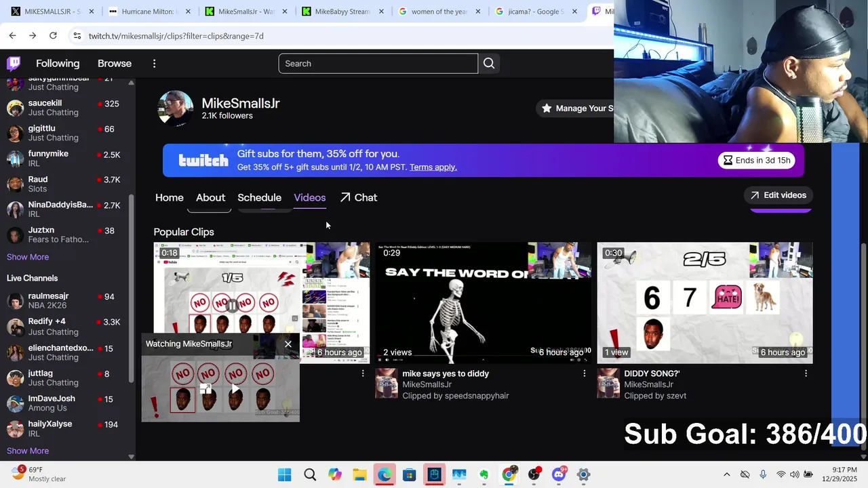Open avatar beside mike says yes to diddy
868x488 pixels.
point(387,383)
